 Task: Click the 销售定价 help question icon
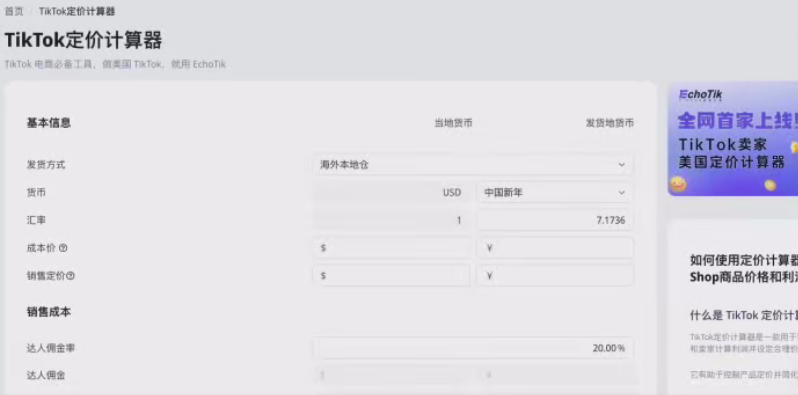(x=70, y=276)
